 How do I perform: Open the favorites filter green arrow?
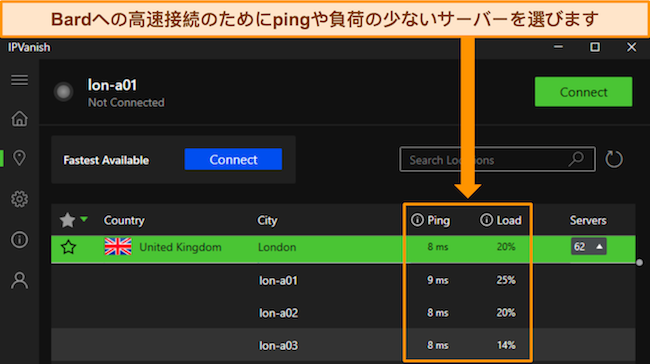[x=84, y=219]
